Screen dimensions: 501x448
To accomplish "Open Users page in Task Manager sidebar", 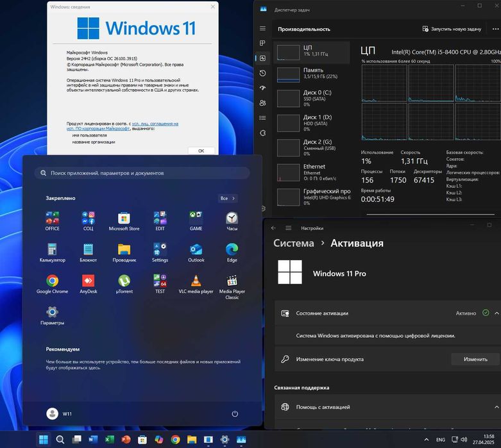I will click(262, 103).
